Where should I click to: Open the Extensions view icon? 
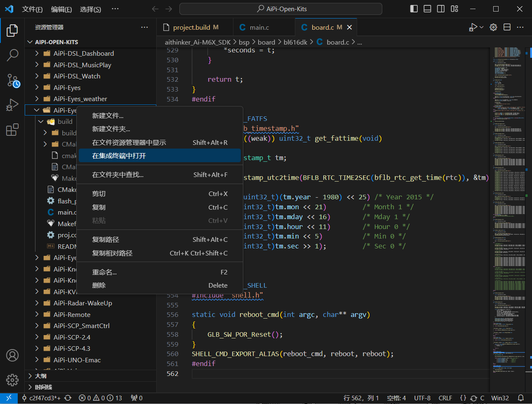coord(12,130)
